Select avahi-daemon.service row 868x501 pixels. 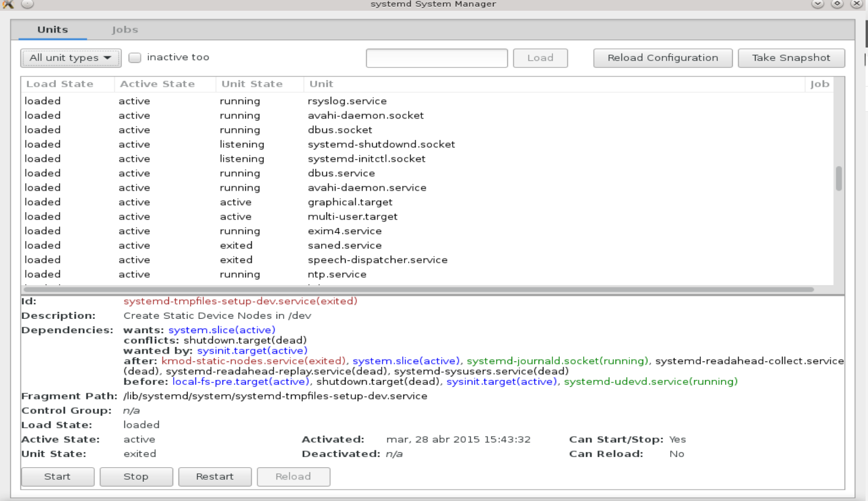point(427,188)
